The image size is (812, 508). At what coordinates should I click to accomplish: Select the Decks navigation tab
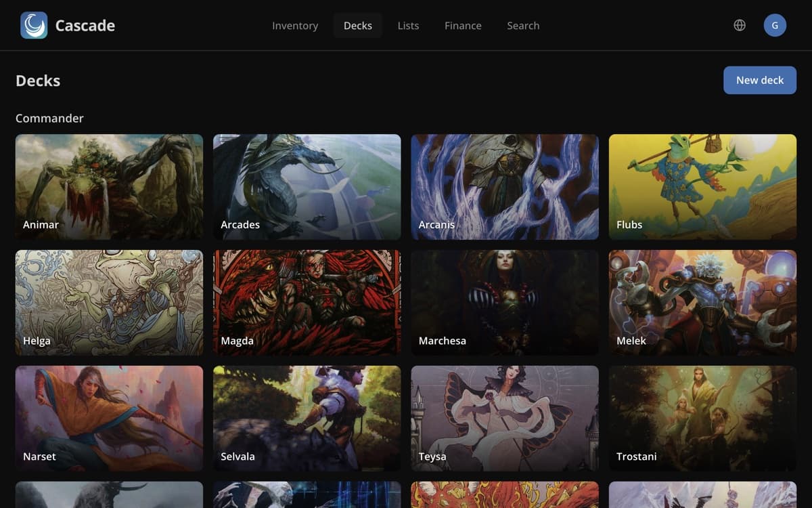(x=357, y=26)
